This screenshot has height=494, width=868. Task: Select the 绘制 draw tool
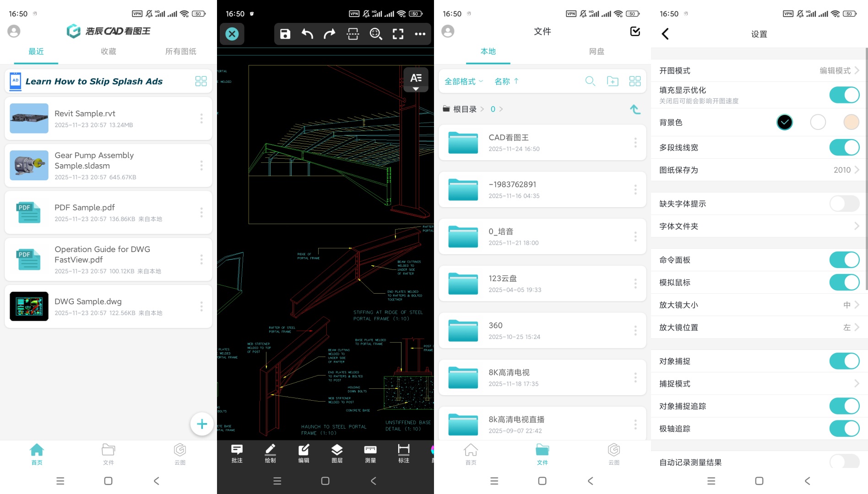[271, 453]
